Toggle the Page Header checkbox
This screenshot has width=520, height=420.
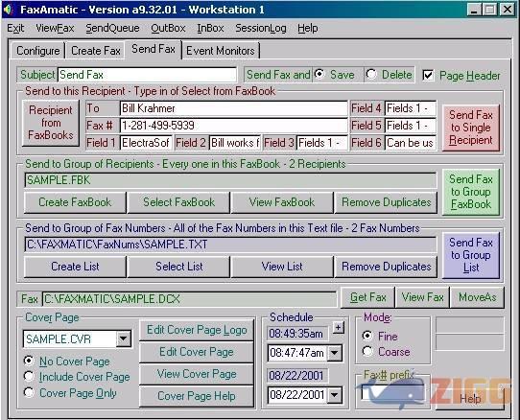click(x=428, y=75)
